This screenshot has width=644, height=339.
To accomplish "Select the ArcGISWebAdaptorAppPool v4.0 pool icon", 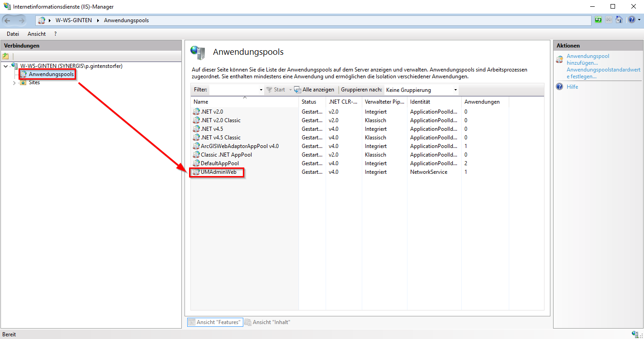I will [196, 146].
